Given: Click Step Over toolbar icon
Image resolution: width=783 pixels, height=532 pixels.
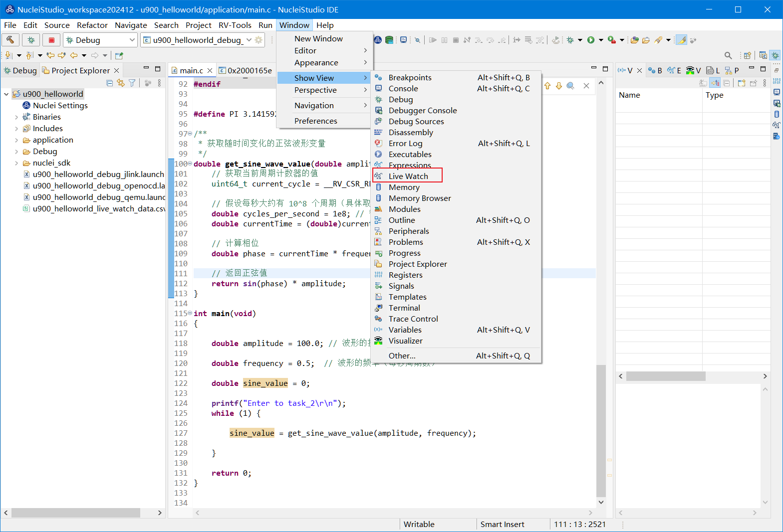Looking at the screenshot, I should (490, 40).
